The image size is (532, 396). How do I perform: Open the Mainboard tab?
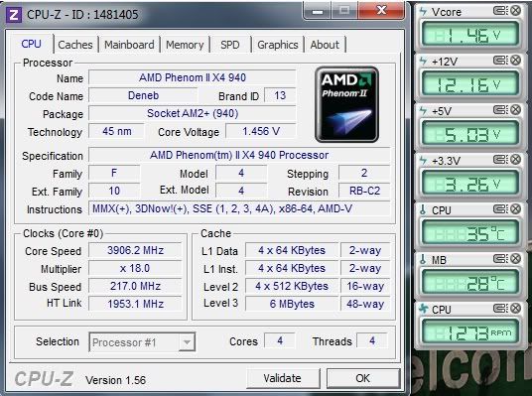(x=129, y=45)
